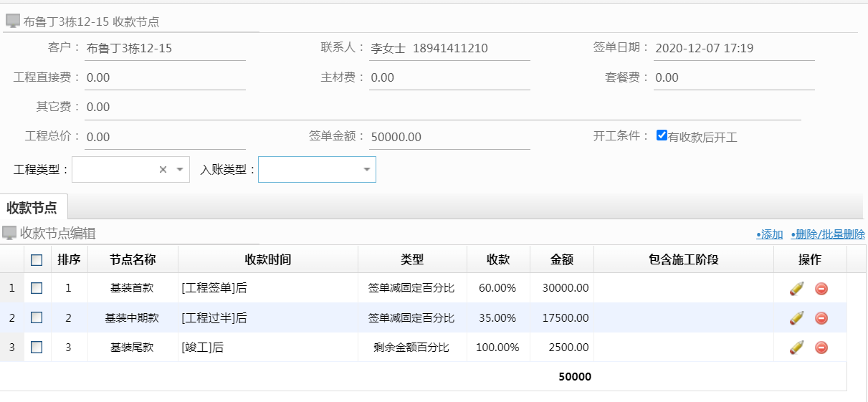This screenshot has height=402, width=868.
Task: Focus the 工程直接费 input field
Action: pos(165,77)
